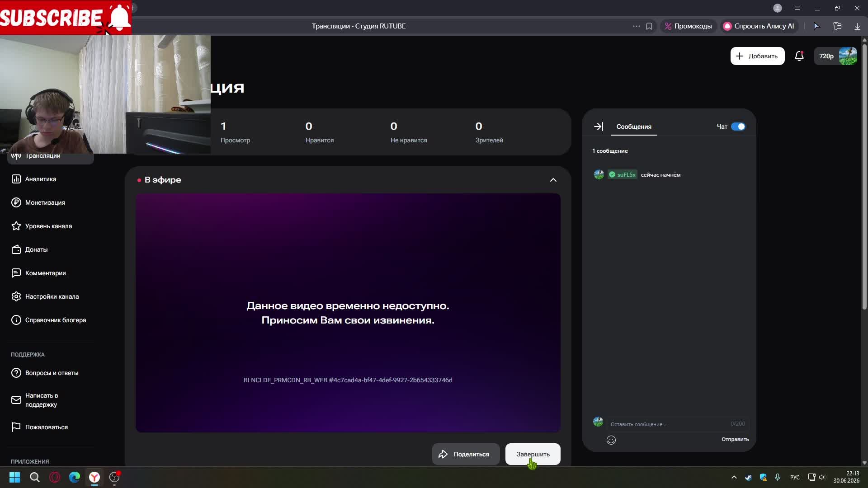
Task: Click the Аналитика chart icon
Action: [x=16, y=179]
